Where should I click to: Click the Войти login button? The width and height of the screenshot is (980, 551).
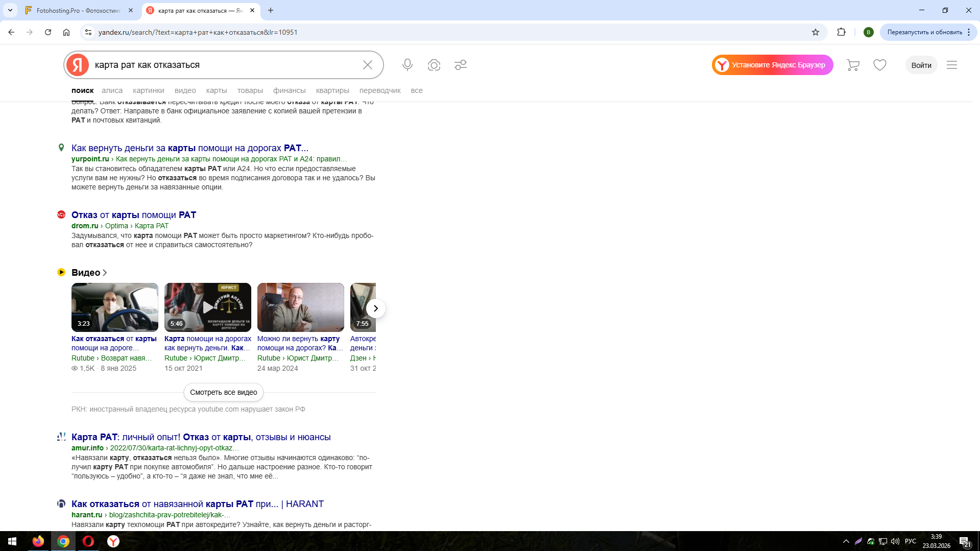pos(921,65)
